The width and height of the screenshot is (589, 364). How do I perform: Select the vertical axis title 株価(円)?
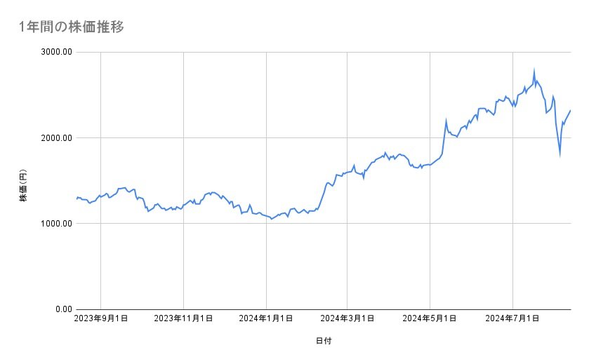(23, 187)
